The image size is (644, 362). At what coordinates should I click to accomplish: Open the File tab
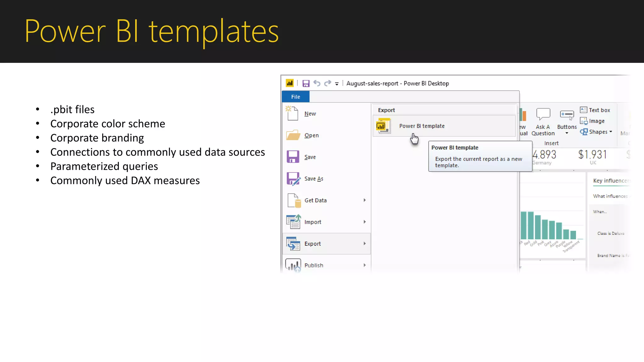[x=296, y=97]
